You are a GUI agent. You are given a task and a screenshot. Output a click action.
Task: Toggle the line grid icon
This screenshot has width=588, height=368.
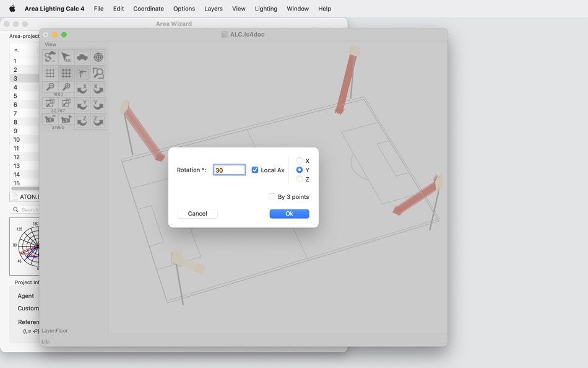[x=50, y=73]
